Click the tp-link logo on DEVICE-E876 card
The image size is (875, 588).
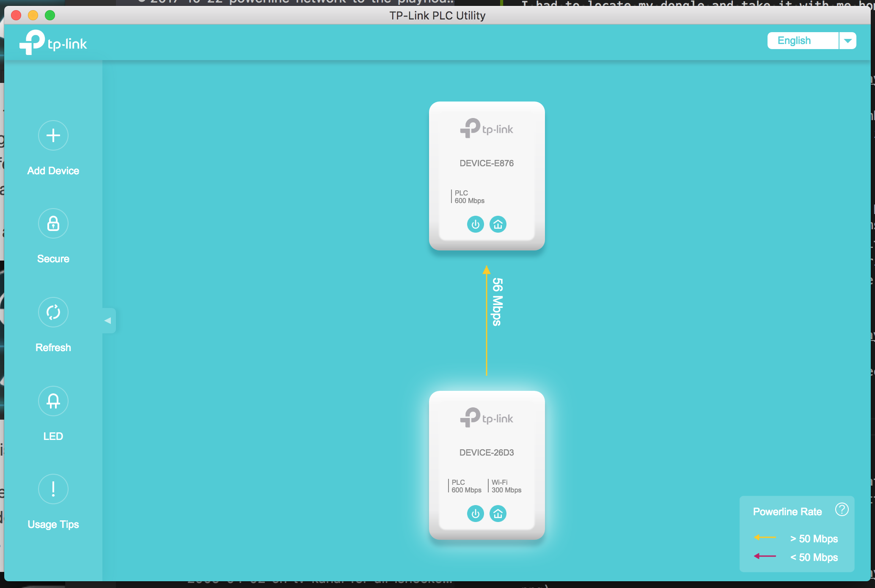pos(487,128)
